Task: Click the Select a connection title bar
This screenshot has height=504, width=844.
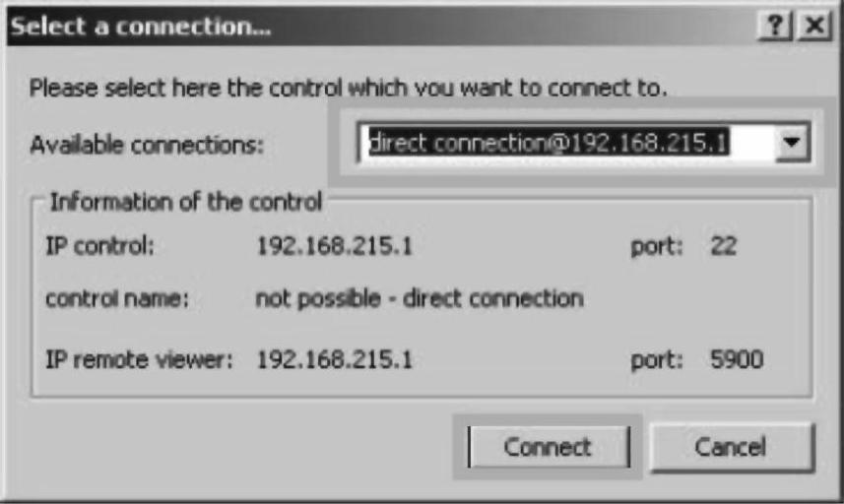Action: pos(377,26)
